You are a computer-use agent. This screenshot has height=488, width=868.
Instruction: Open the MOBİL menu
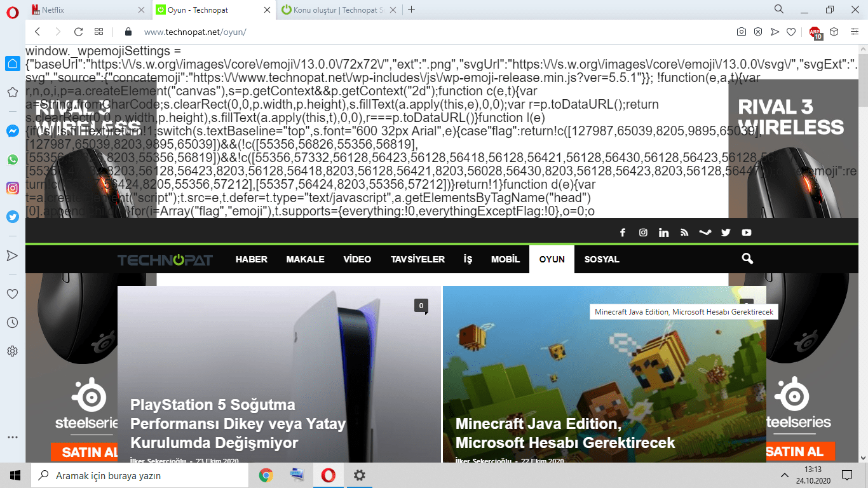(505, 259)
